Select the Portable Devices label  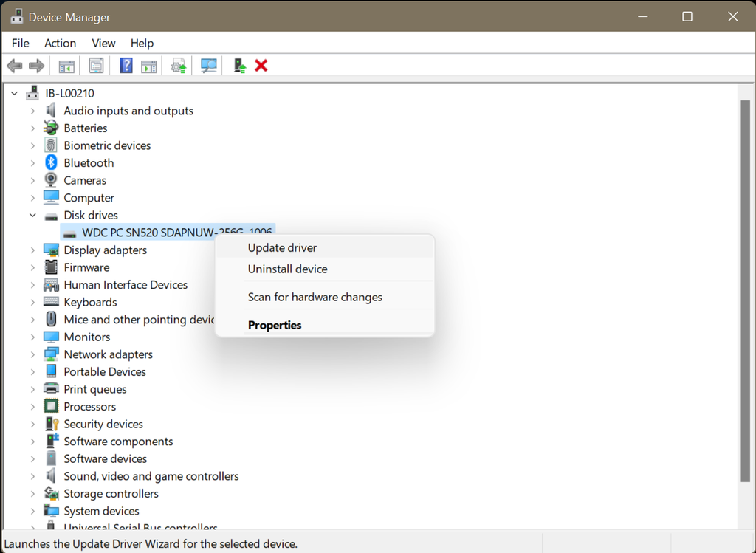click(x=105, y=371)
